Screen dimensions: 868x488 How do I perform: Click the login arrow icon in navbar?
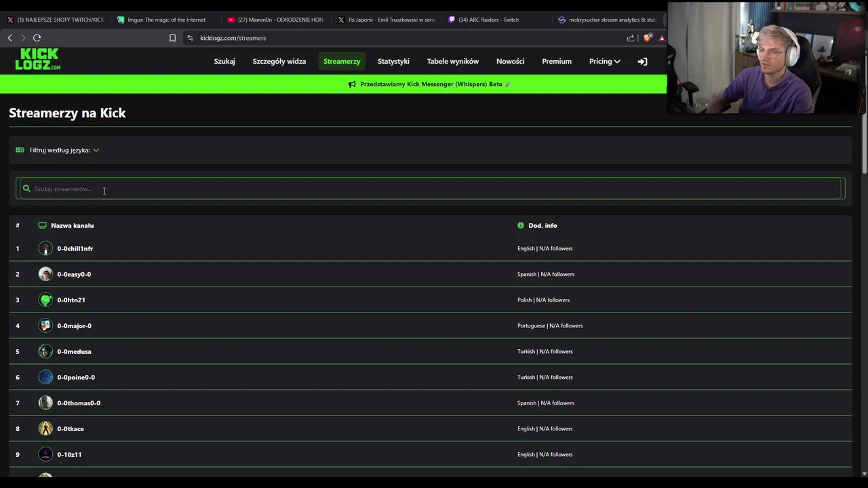(x=642, y=61)
